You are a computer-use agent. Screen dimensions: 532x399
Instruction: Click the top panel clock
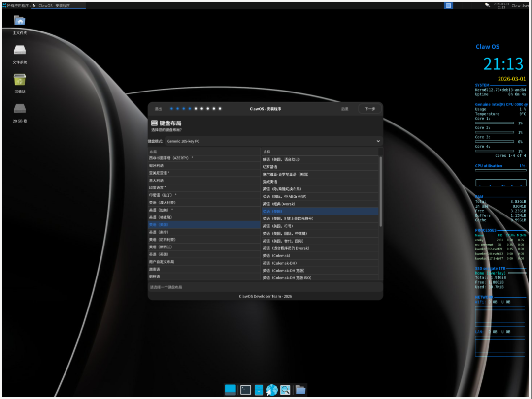[x=501, y=6]
